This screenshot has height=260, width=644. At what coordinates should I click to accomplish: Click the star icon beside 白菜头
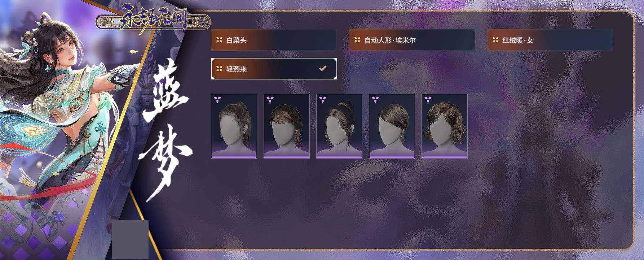point(219,40)
